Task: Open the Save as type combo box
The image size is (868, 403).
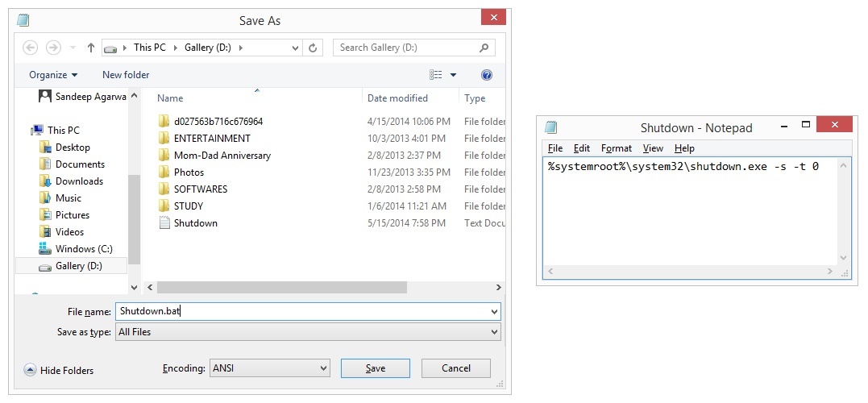Action: [308, 332]
